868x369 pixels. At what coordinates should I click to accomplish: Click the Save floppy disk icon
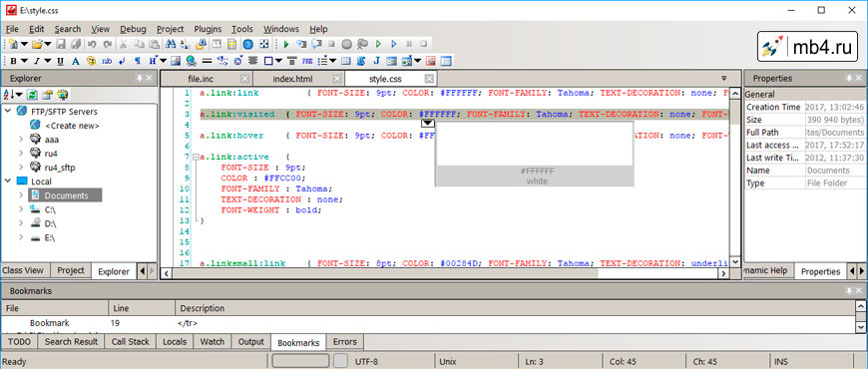point(60,44)
